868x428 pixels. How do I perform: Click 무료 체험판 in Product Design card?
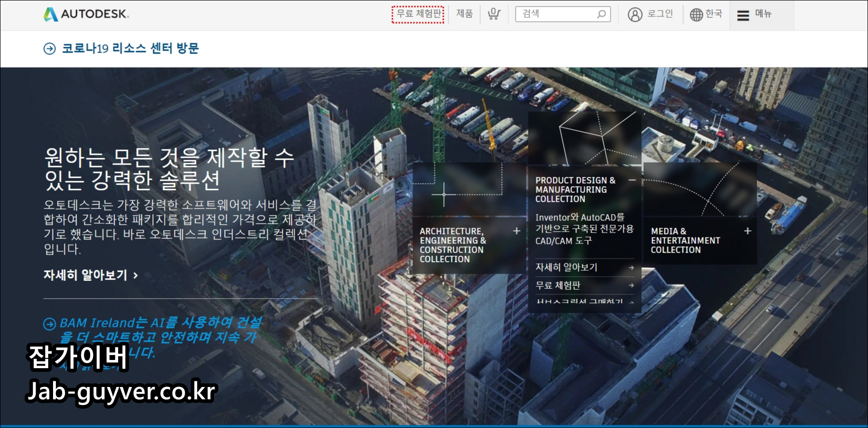coord(558,286)
